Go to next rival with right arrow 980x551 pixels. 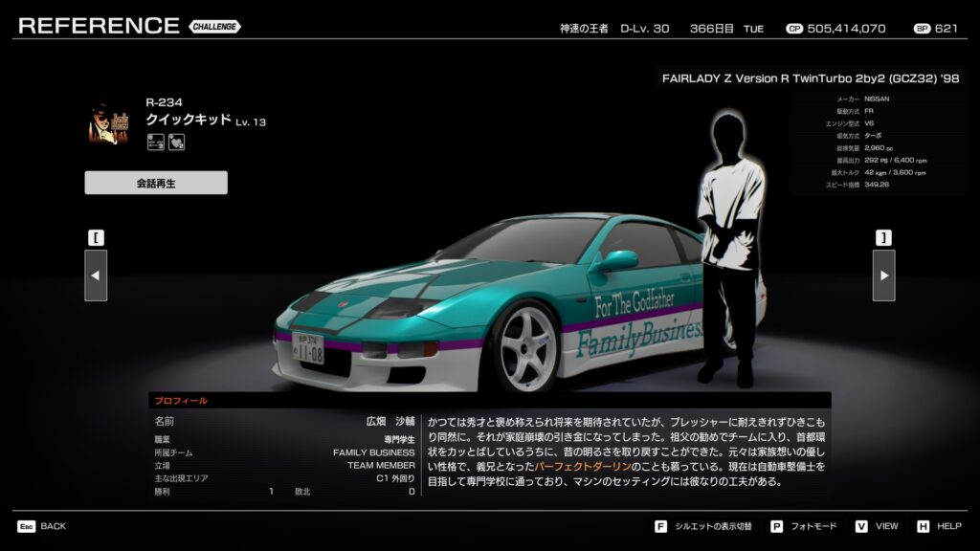pos(883,275)
